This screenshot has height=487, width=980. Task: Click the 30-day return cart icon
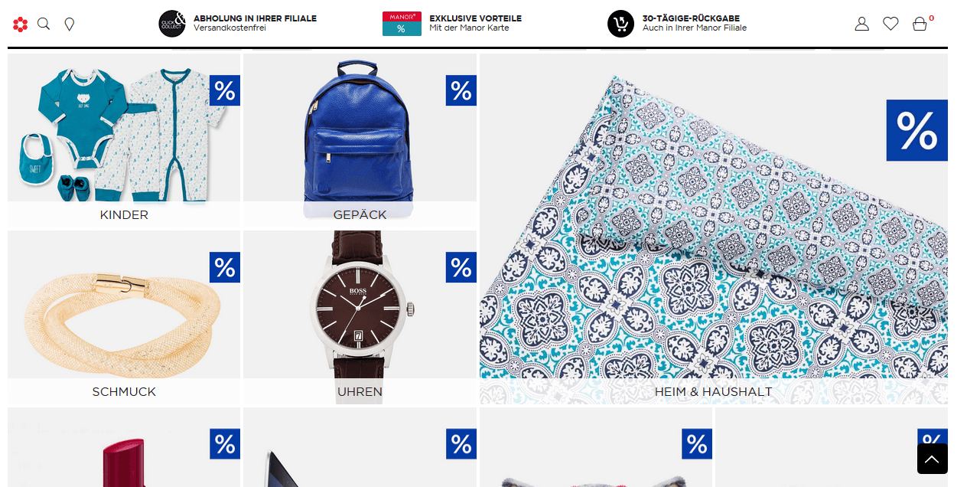621,24
